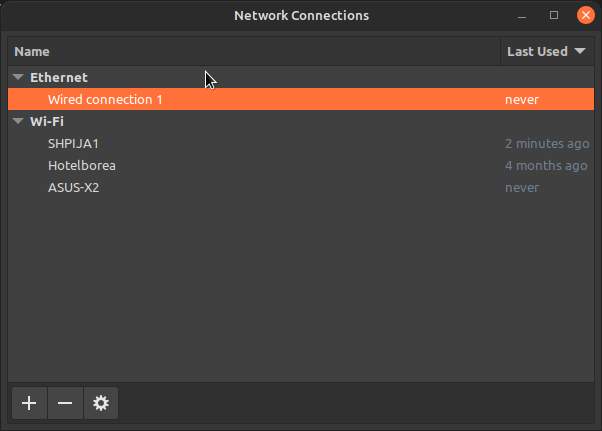The height and width of the screenshot is (431, 602).
Task: Minimize the Network Connections window
Action: pos(522,16)
